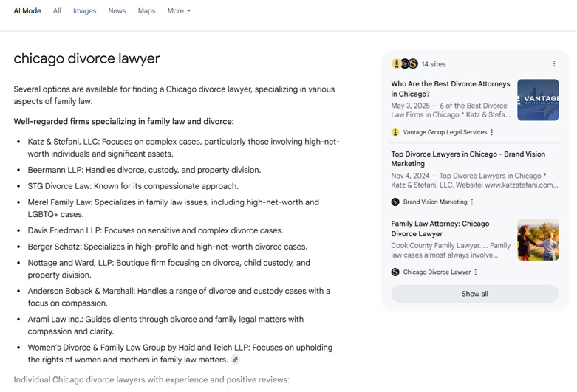Click the source link icon after 'family law matters.'
This screenshot has width=577, height=392.
pyautogui.click(x=235, y=360)
